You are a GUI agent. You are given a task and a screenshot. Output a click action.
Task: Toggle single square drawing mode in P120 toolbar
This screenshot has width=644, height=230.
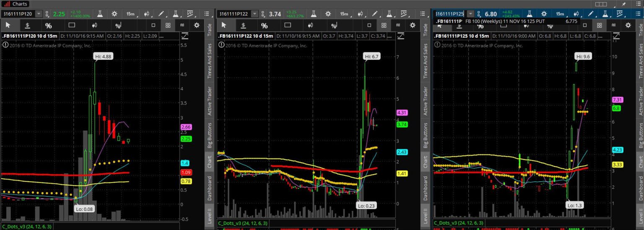(x=153, y=25)
